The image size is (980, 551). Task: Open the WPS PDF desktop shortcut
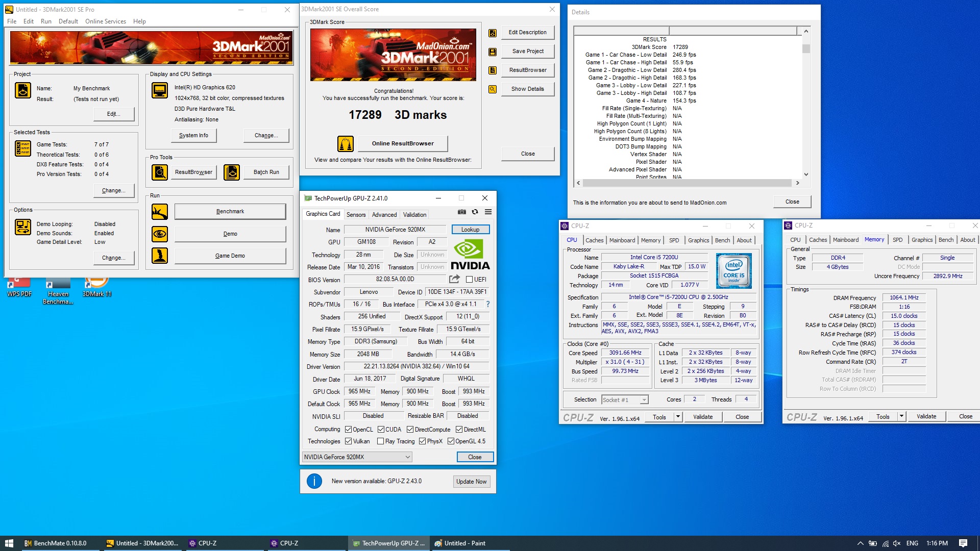(x=19, y=287)
